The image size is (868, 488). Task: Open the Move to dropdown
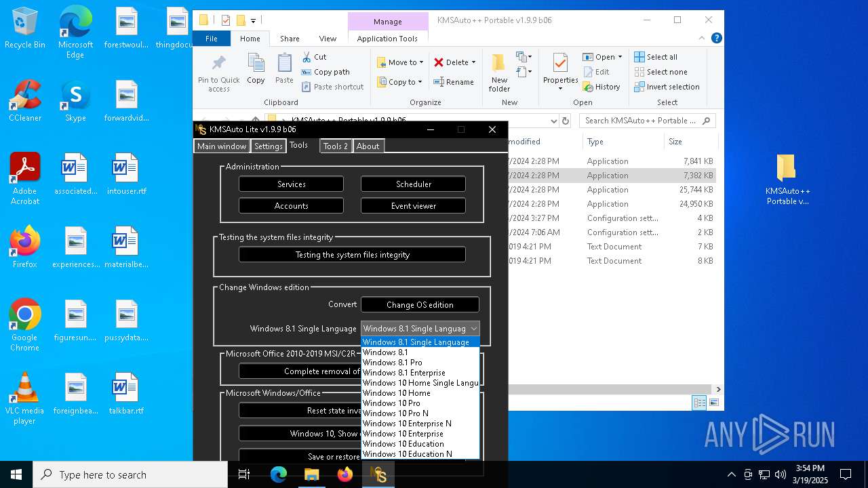coord(400,62)
